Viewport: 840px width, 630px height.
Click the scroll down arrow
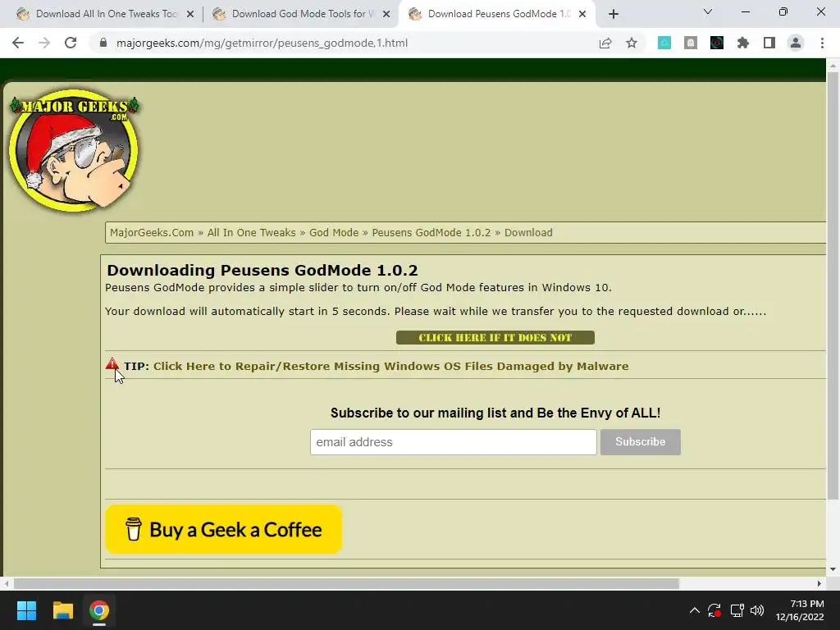[833, 569]
